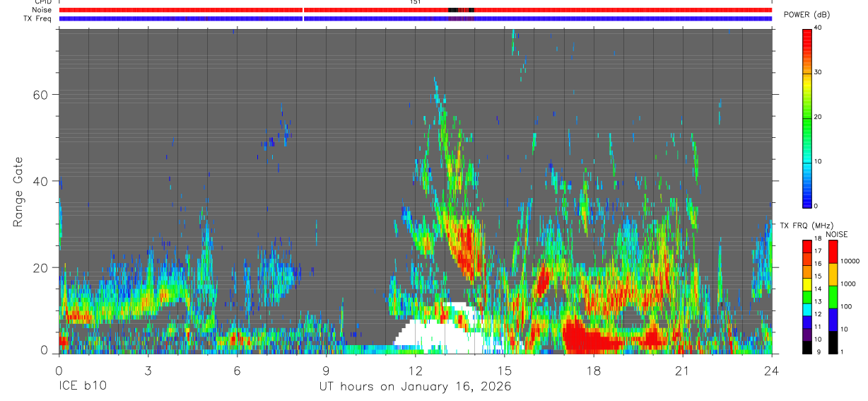Click the Noise row label
The image size is (868, 401).
(x=42, y=10)
